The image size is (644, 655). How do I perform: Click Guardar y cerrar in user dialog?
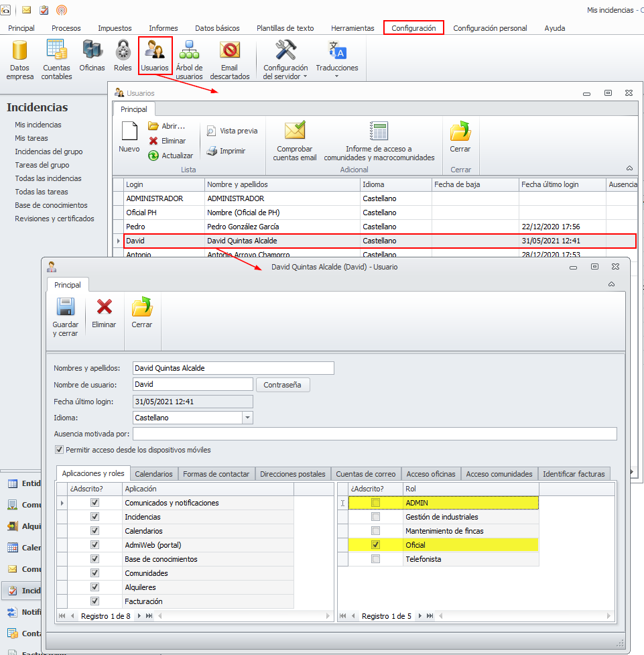66,317
